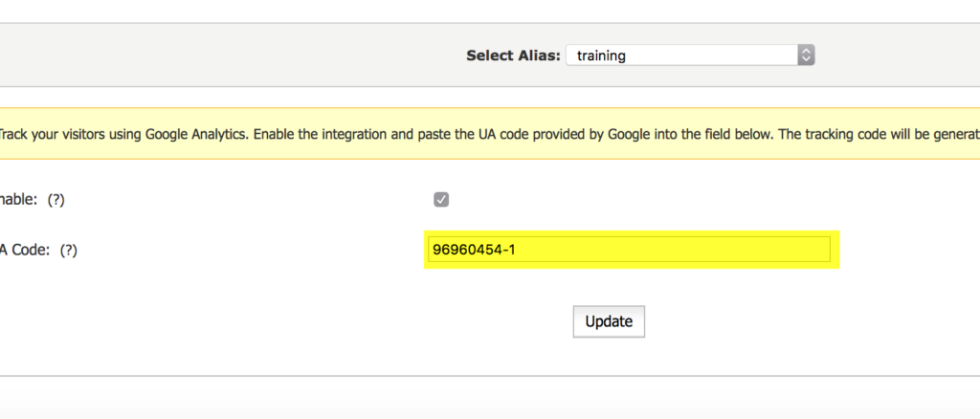The width and height of the screenshot is (980, 419).
Task: Open the Select Alias dropdown
Action: click(x=690, y=55)
